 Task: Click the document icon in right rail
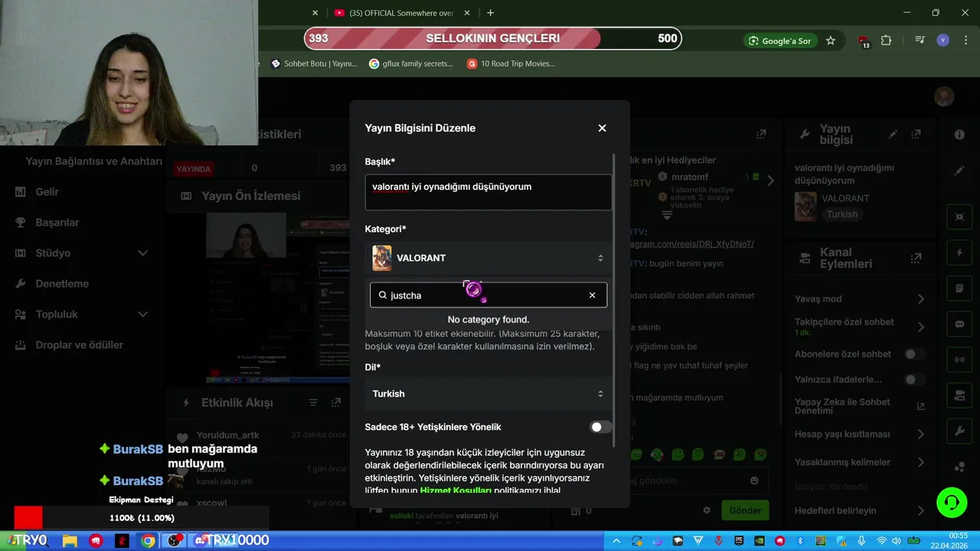[959, 289]
